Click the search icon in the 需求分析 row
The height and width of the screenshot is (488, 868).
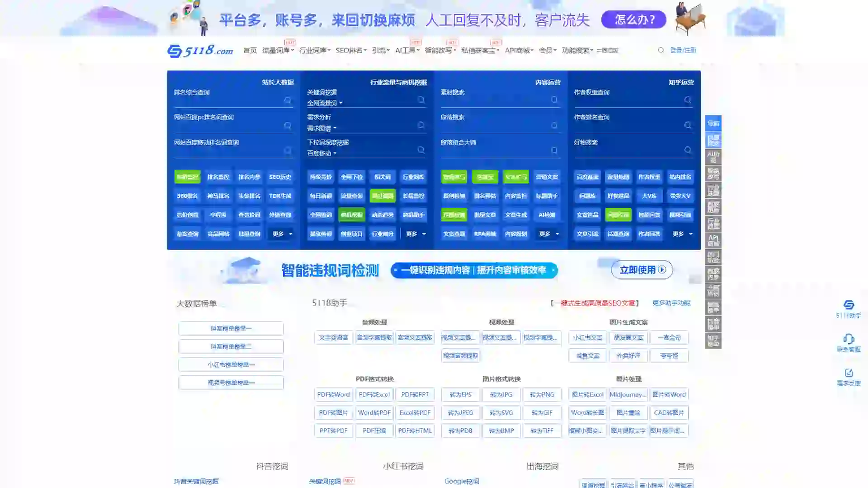tap(421, 125)
